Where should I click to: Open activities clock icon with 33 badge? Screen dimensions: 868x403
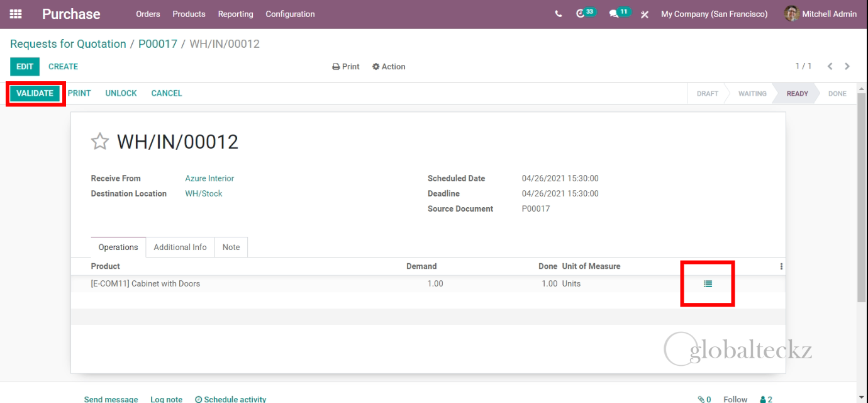pyautogui.click(x=585, y=13)
